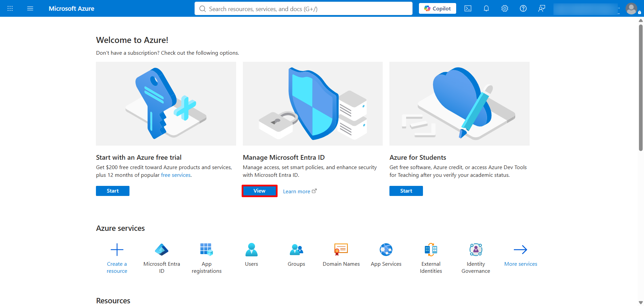Start the Azure free trial
644x306 pixels.
pos(113,191)
